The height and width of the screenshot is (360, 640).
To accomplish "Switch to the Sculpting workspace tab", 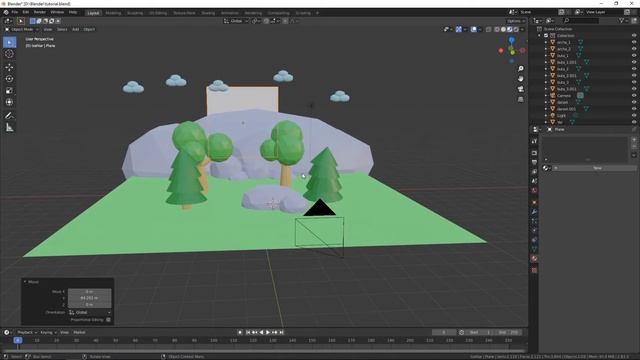I will pyautogui.click(x=135, y=13).
